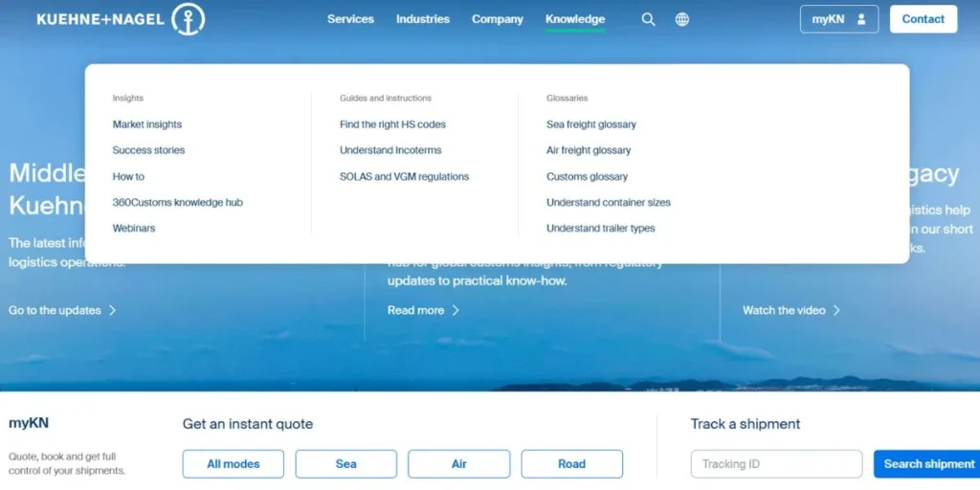The image size is (980, 490).
Task: Open the How to link
Action: 128,176
